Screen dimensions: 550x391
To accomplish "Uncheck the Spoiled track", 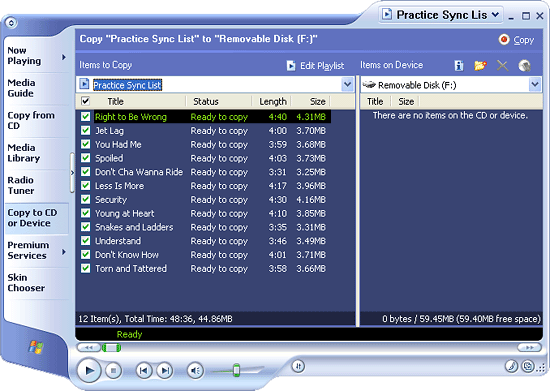I will click(x=85, y=158).
